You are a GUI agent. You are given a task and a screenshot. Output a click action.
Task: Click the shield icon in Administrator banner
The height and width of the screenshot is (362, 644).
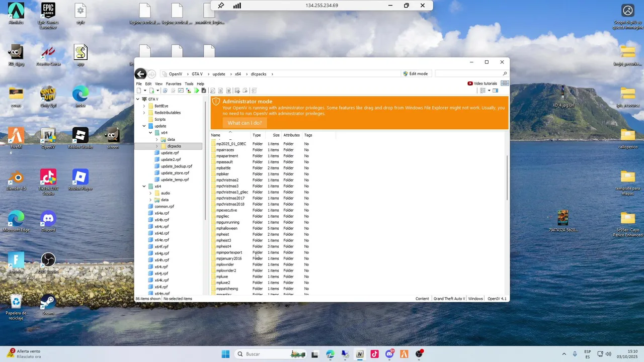tap(216, 102)
